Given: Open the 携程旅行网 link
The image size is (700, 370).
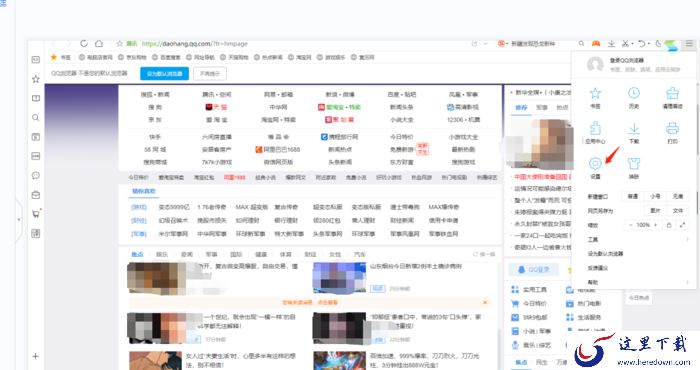Looking at the screenshot, I should pos(339,137).
